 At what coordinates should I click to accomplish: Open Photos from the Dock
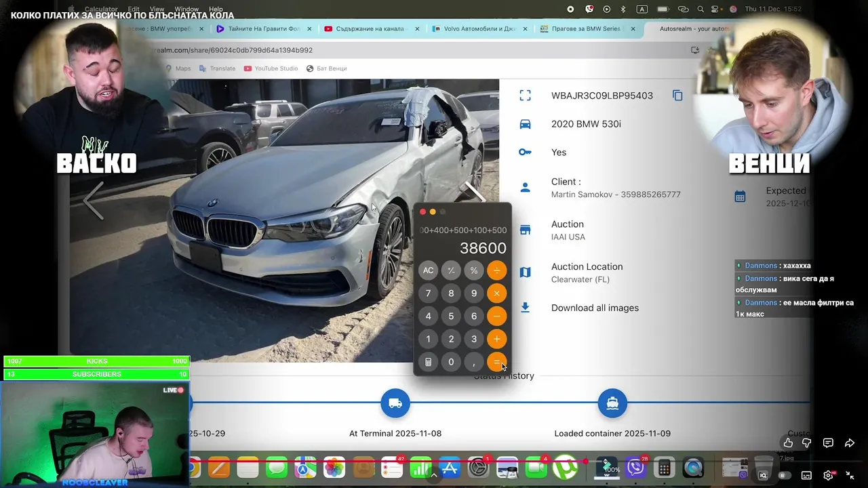pyautogui.click(x=334, y=468)
